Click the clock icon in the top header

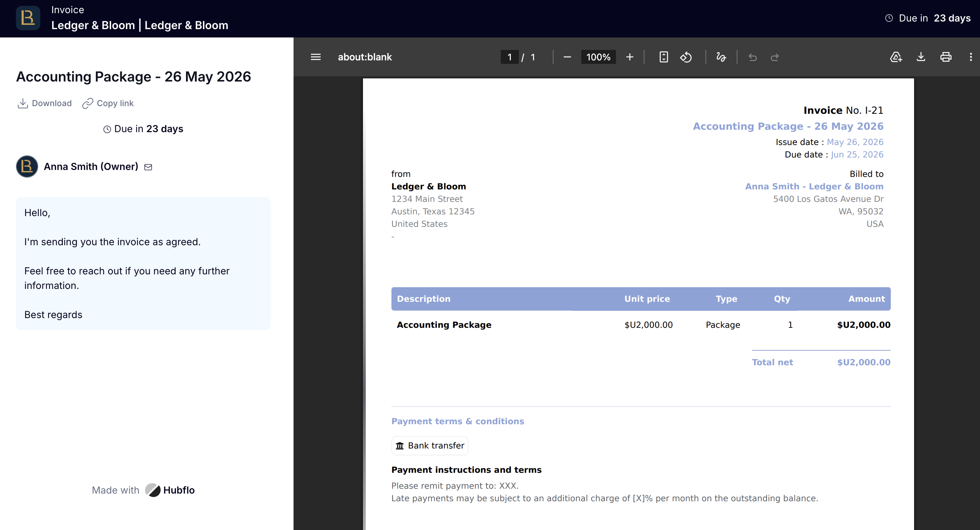(889, 18)
